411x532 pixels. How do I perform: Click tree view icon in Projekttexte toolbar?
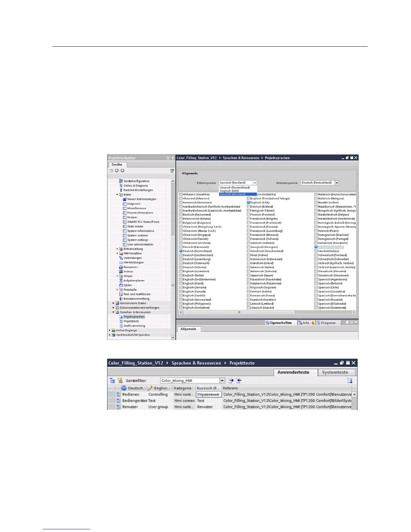112,381
